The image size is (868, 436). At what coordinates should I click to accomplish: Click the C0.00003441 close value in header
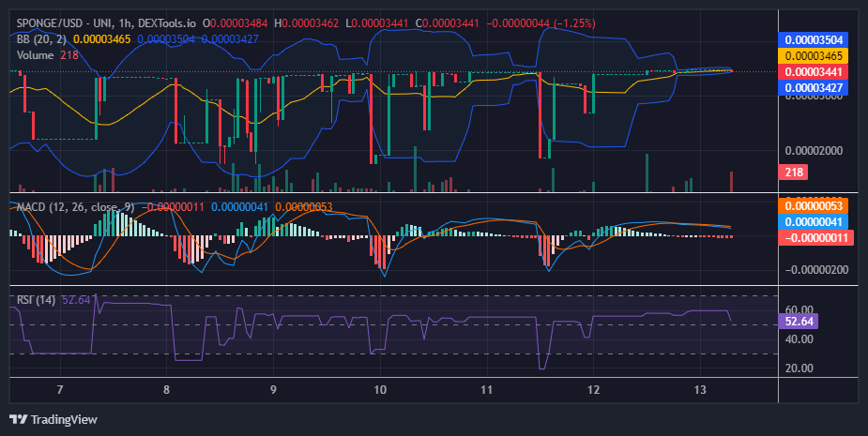pos(448,23)
